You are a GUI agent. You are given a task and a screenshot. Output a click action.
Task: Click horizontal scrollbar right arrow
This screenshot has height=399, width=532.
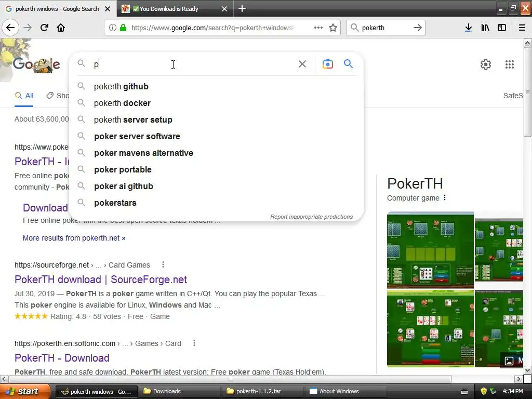[x=518, y=379]
